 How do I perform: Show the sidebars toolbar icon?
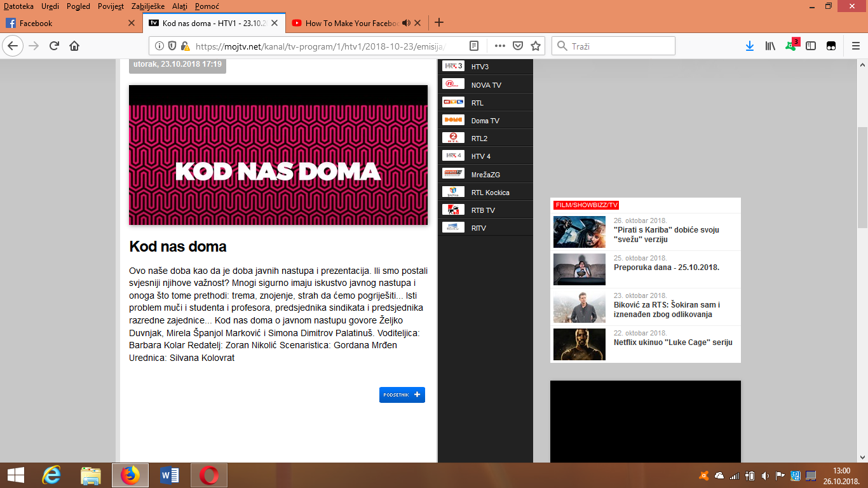coord(811,46)
